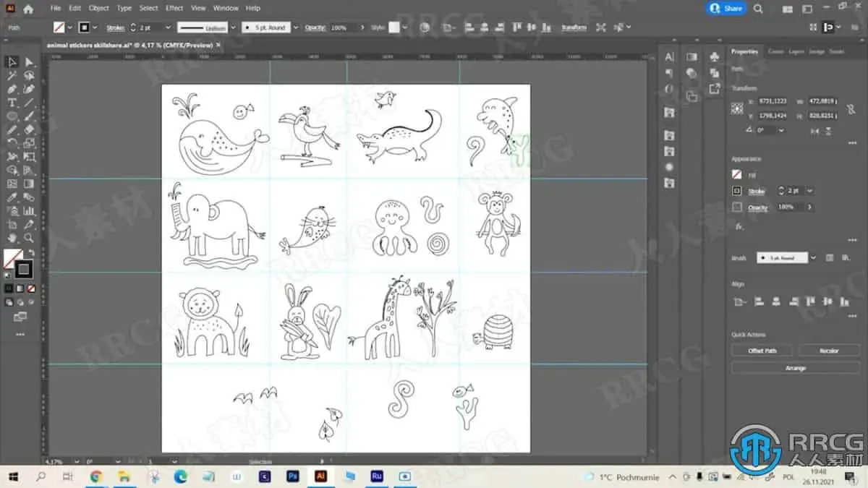
Task: Click the Transform link in control bar
Action: (x=574, y=27)
